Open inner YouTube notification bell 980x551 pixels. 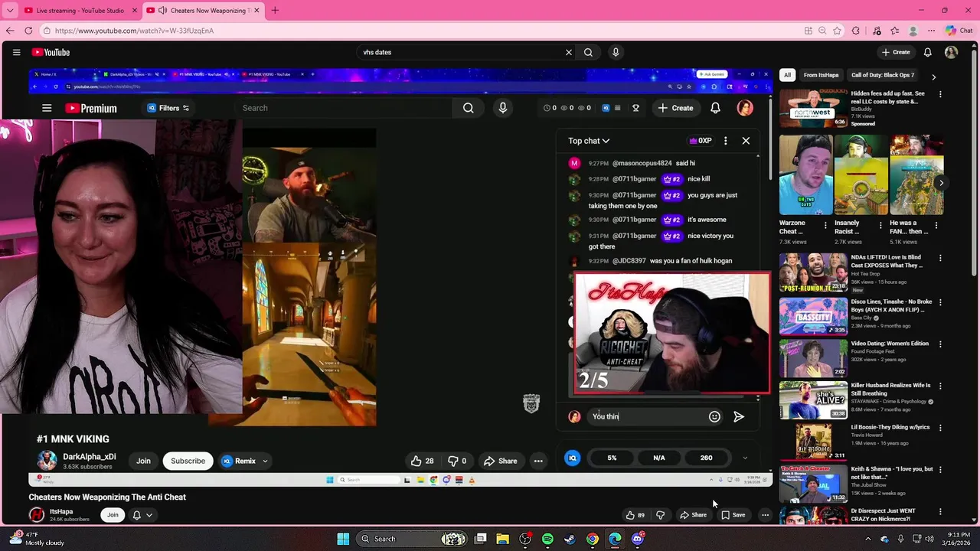point(715,108)
